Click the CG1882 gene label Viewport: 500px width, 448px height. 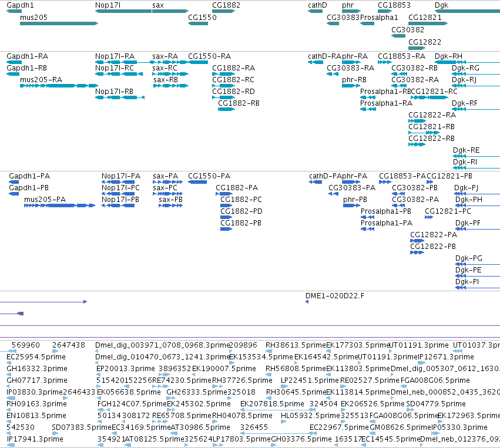tap(226, 5)
